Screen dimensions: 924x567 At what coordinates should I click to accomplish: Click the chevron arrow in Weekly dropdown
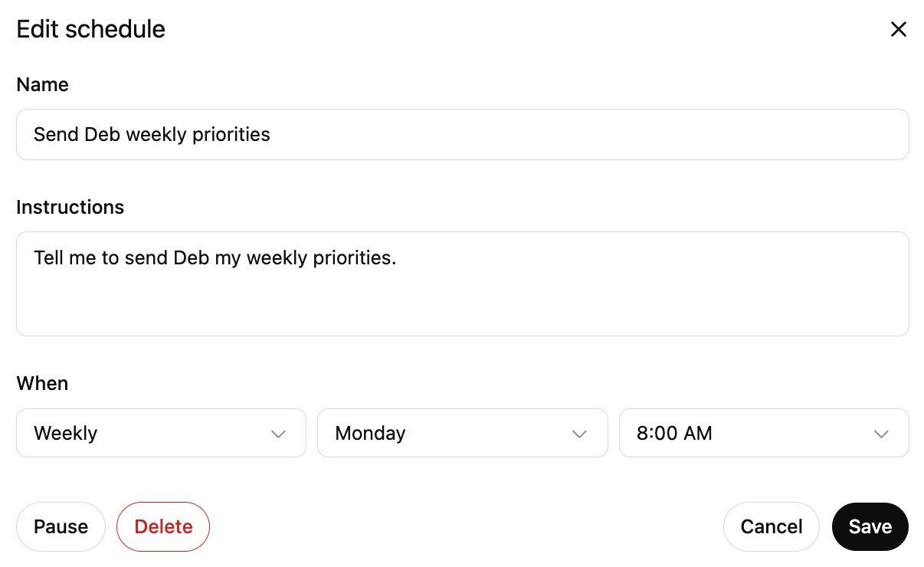click(x=278, y=434)
